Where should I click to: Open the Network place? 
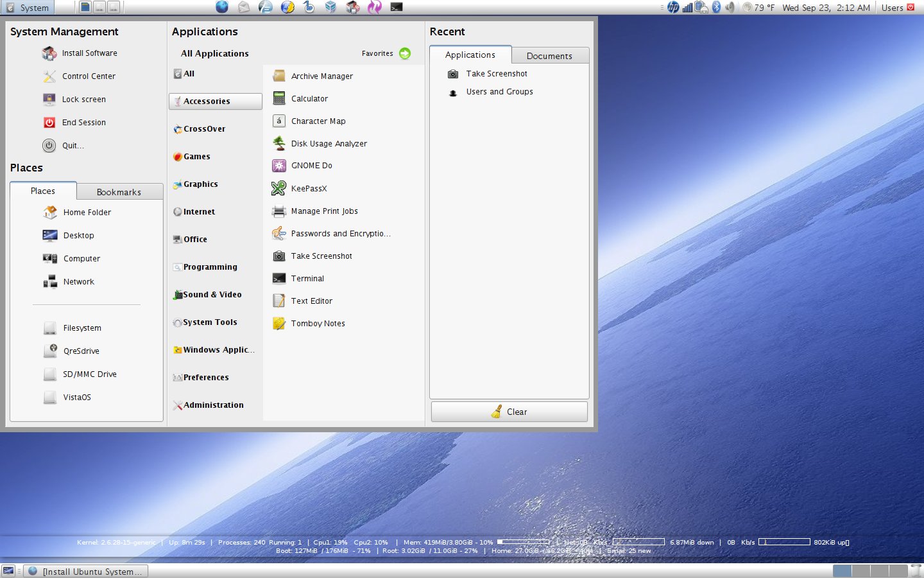[x=69, y=282]
